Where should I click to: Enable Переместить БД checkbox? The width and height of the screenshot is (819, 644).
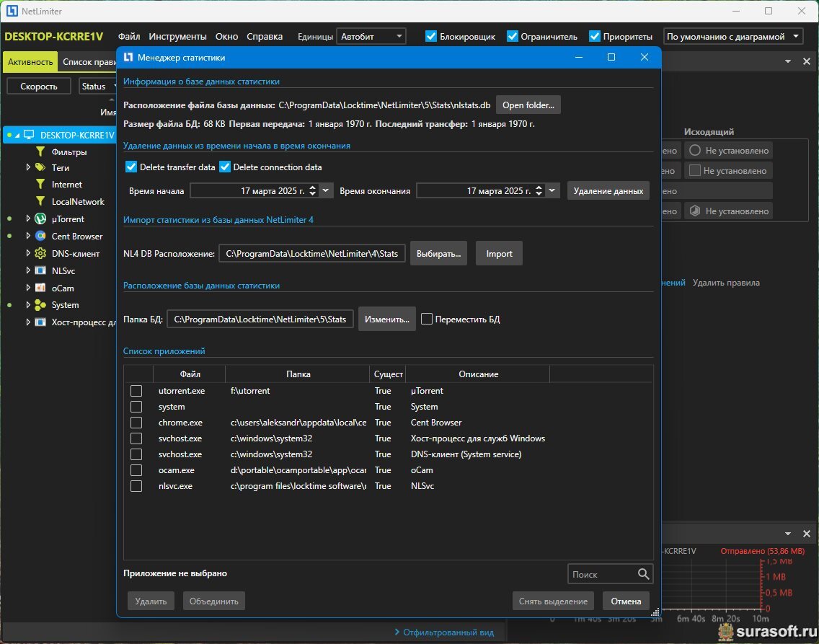(x=427, y=319)
